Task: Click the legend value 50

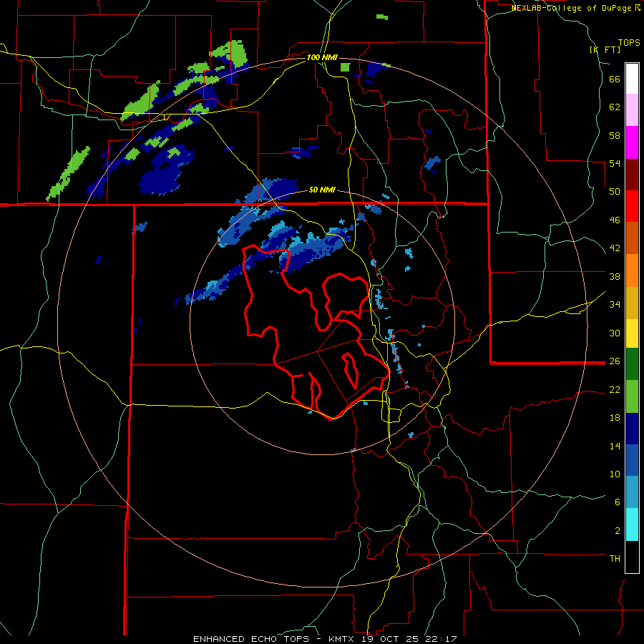Action: coord(615,192)
